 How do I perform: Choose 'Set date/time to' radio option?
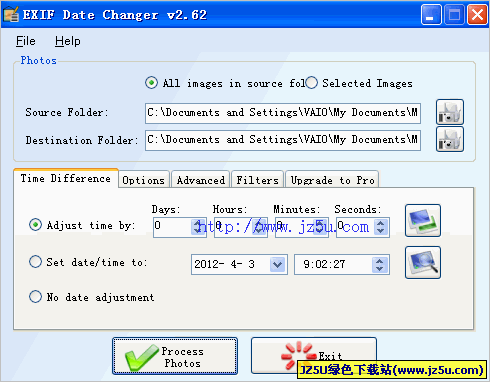(35, 262)
